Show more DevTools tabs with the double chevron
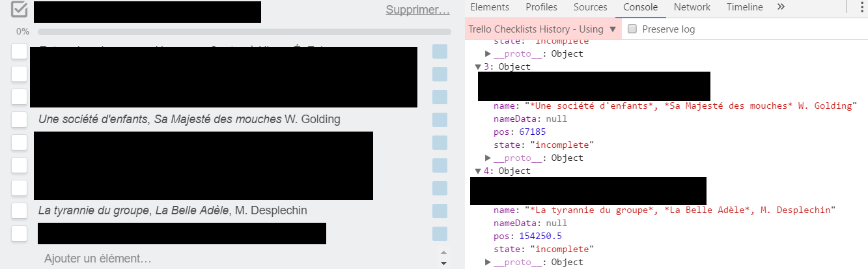 click(781, 7)
